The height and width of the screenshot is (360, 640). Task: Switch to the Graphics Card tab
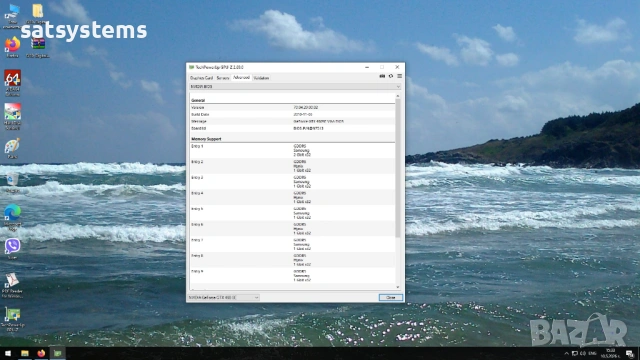pyautogui.click(x=201, y=78)
